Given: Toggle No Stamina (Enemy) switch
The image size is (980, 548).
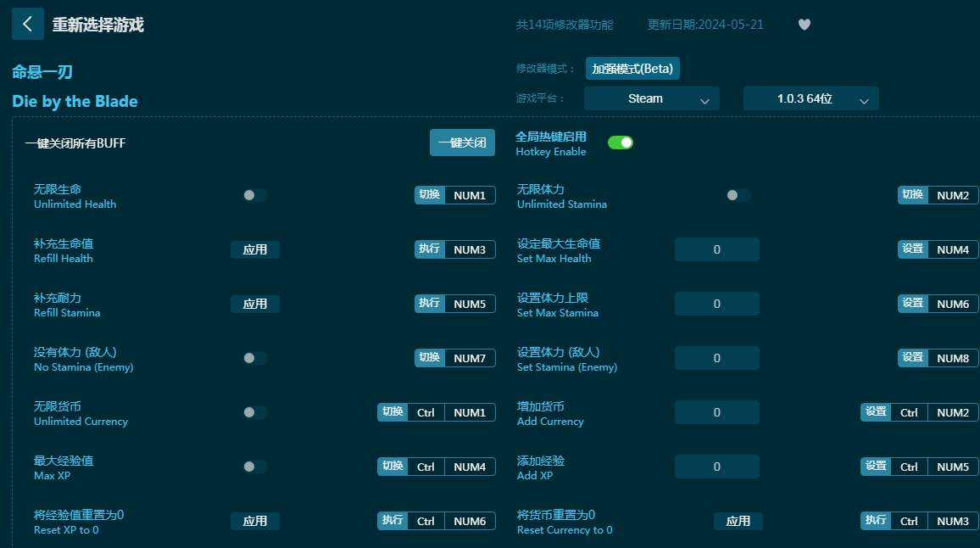Looking at the screenshot, I should click(x=255, y=358).
